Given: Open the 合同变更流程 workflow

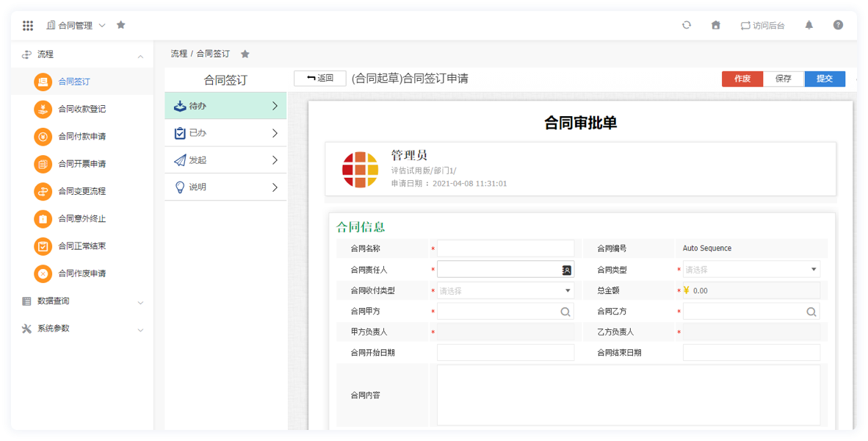Looking at the screenshot, I should pyautogui.click(x=42, y=191).
